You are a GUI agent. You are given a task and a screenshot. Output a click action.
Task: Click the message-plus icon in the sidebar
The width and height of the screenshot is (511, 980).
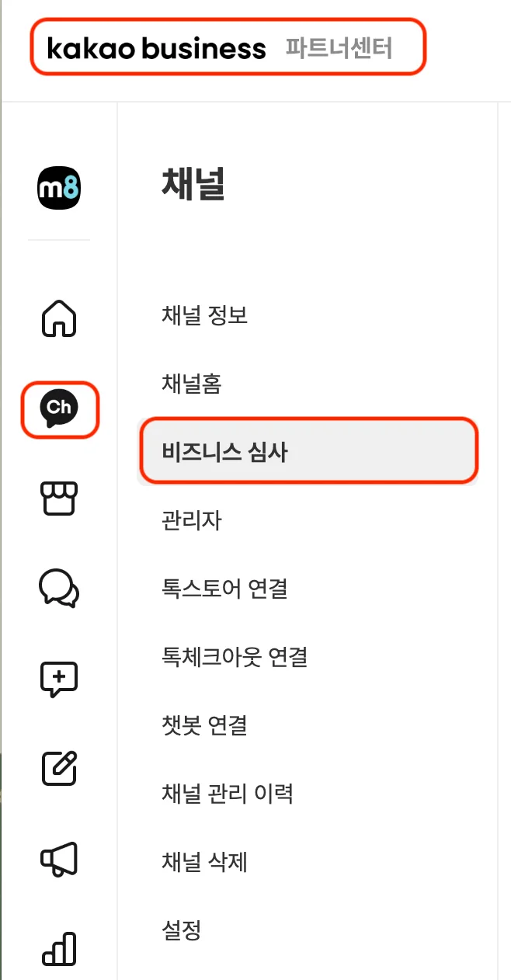coord(58,678)
